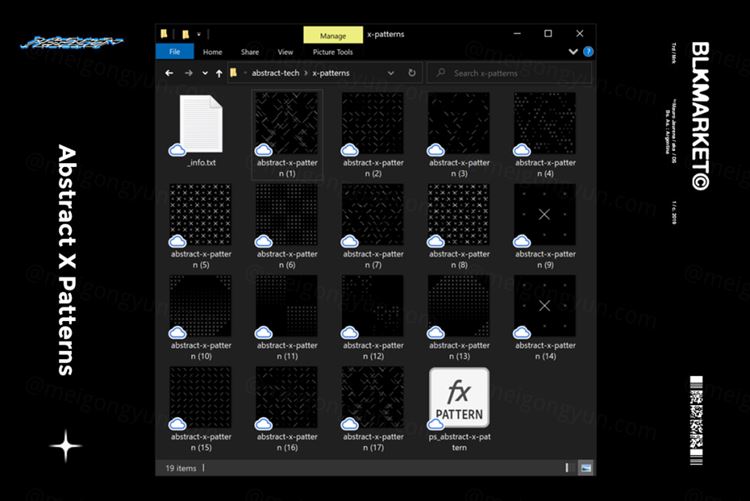Click the Back navigation arrow
This screenshot has width=750, height=501.
coord(169,73)
